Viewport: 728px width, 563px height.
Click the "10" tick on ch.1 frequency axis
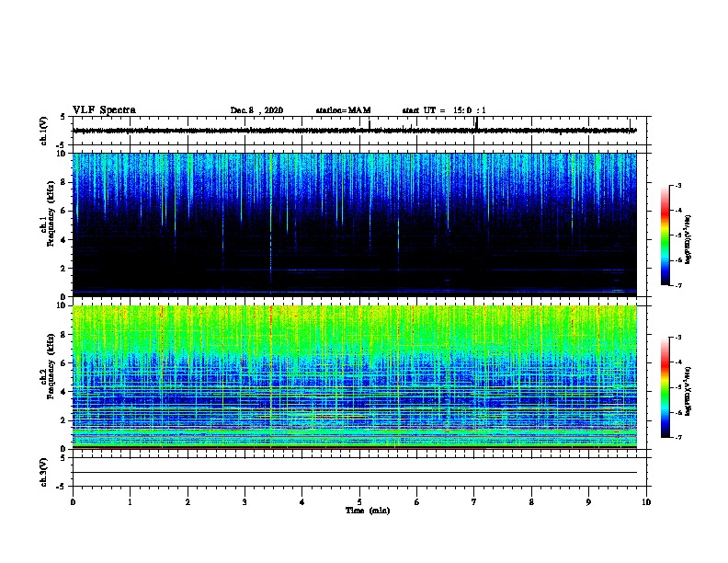[62, 154]
